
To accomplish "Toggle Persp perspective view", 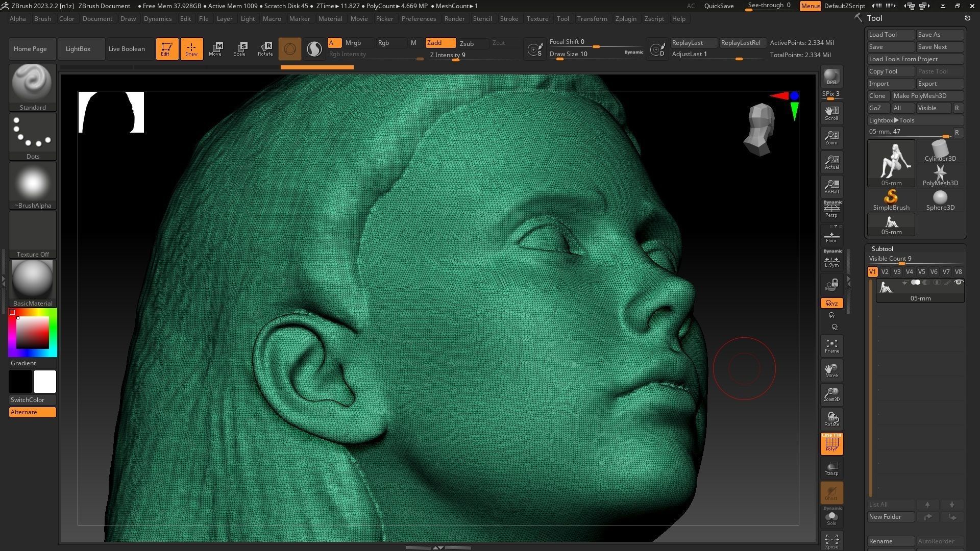I will click(831, 210).
